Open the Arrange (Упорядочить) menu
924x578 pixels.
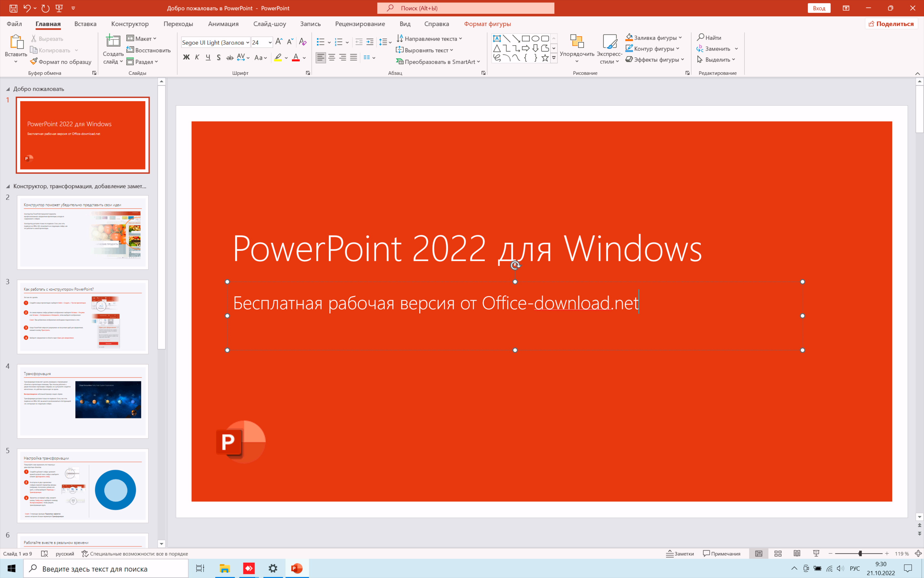pyautogui.click(x=577, y=49)
